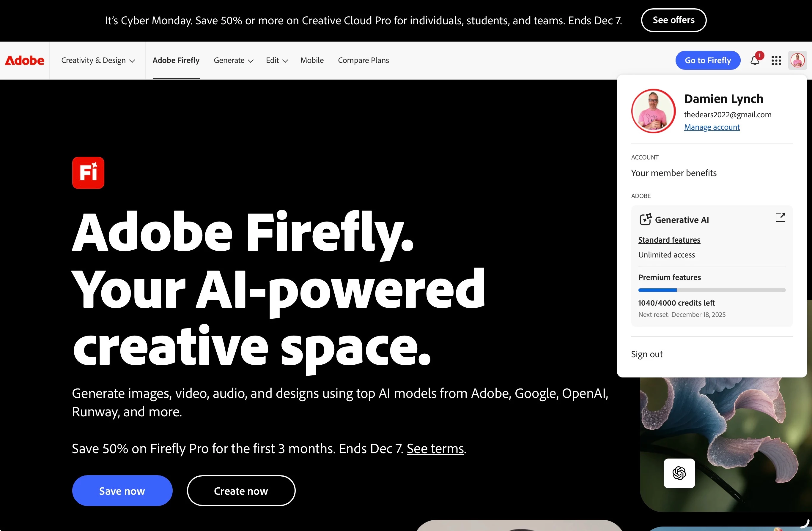The height and width of the screenshot is (531, 812).
Task: Open the notifications bell
Action: click(755, 60)
